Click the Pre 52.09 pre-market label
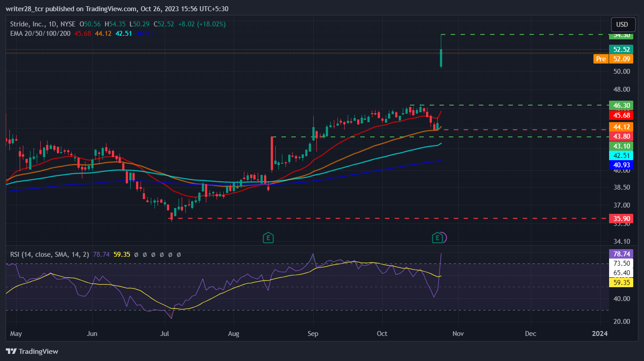Viewport: 644px width, 361px height. pyautogui.click(x=613, y=59)
